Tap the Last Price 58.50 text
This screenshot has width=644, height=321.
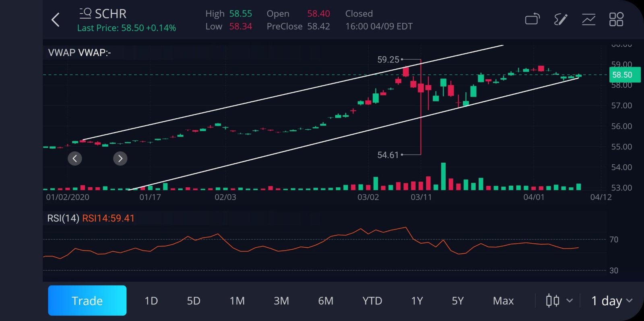pyautogui.click(x=126, y=28)
